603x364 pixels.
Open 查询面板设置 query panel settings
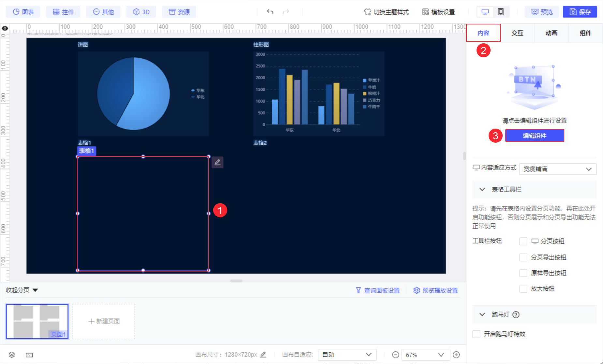377,290
